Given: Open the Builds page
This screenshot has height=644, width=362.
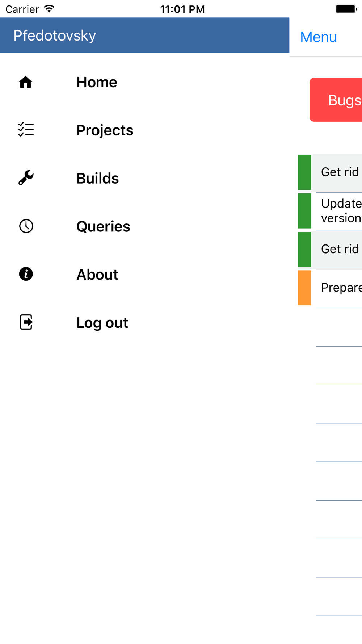Looking at the screenshot, I should tap(97, 179).
